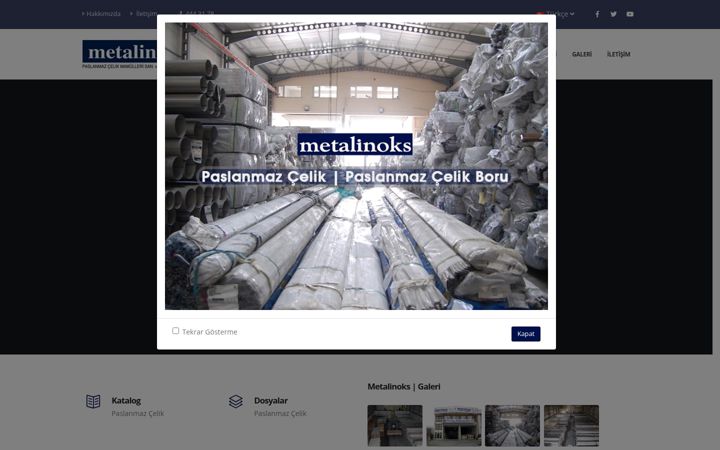Click the Metalinoks | Galeri heading
This screenshot has height=450, width=720.
pos(404,387)
